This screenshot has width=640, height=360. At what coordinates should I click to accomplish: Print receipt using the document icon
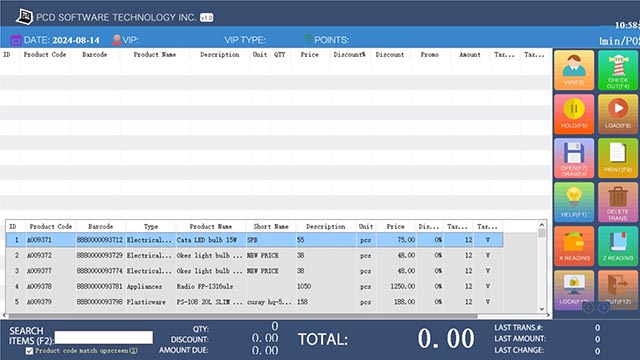pyautogui.click(x=618, y=158)
